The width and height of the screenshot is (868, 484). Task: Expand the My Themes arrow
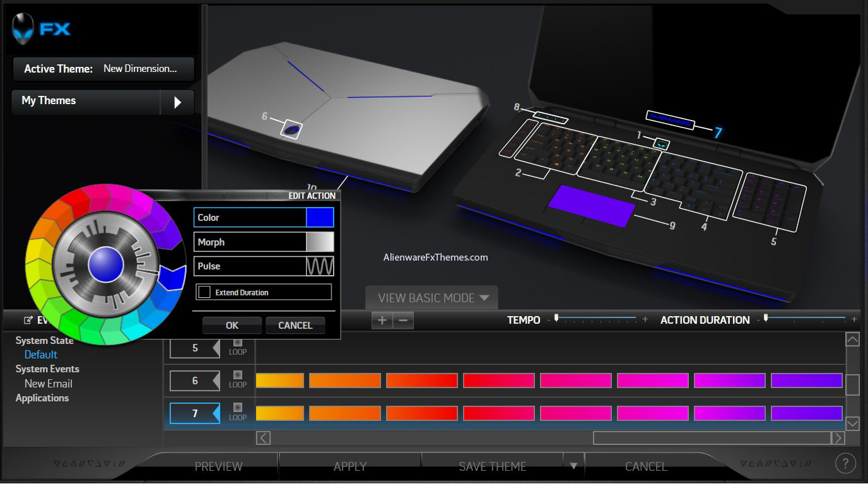(x=177, y=102)
